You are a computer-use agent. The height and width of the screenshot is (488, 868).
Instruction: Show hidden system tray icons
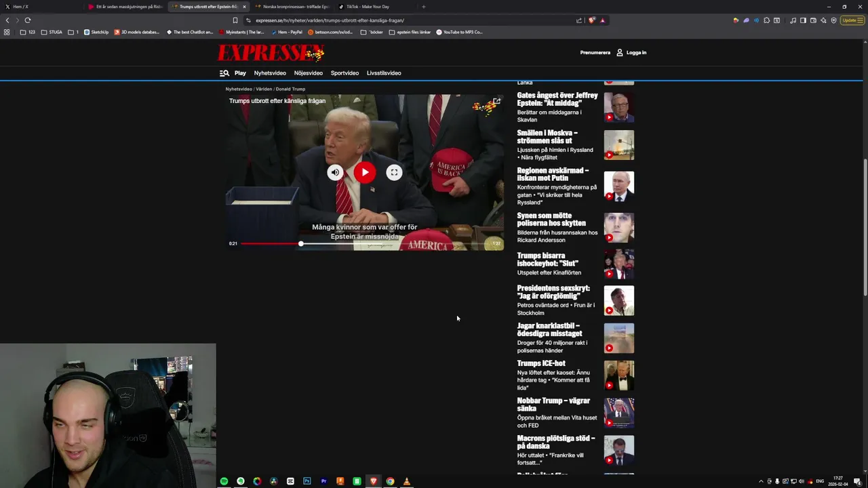coord(760,481)
